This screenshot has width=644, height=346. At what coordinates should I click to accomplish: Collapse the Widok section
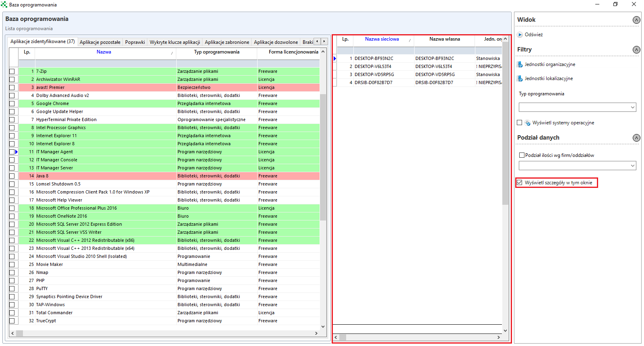coord(636,20)
